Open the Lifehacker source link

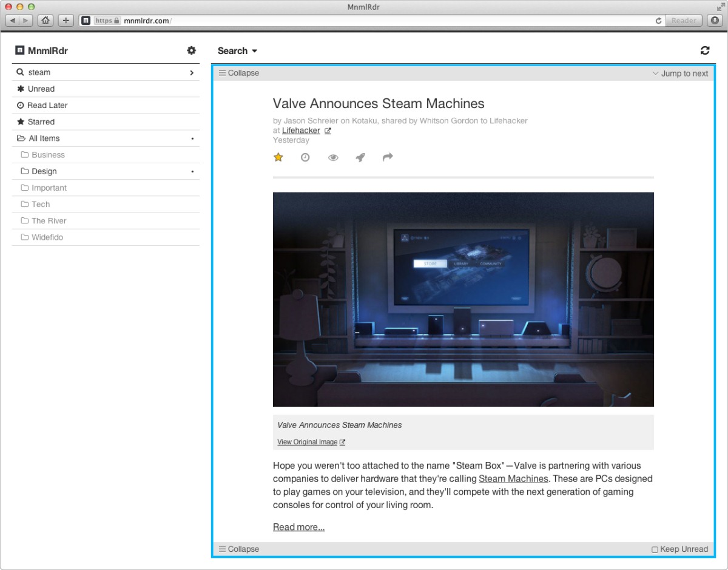pos(301,131)
